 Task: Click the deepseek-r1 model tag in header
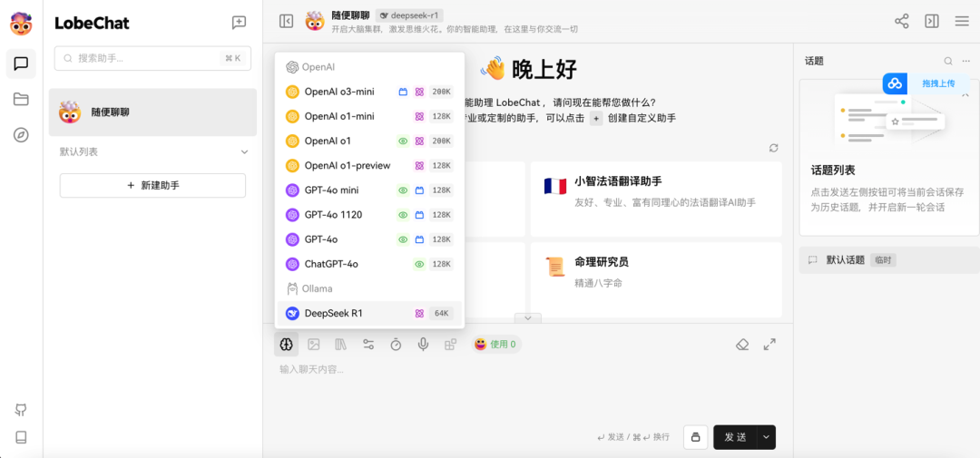click(408, 15)
